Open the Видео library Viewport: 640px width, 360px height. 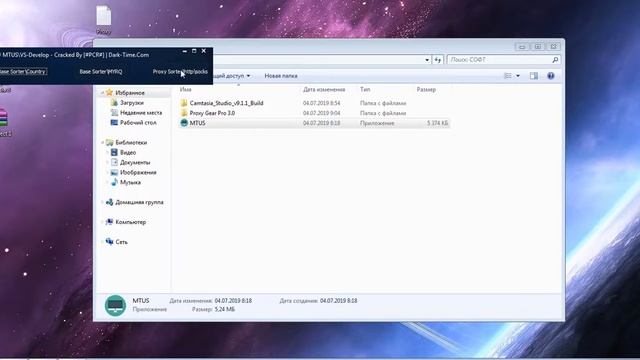127,152
